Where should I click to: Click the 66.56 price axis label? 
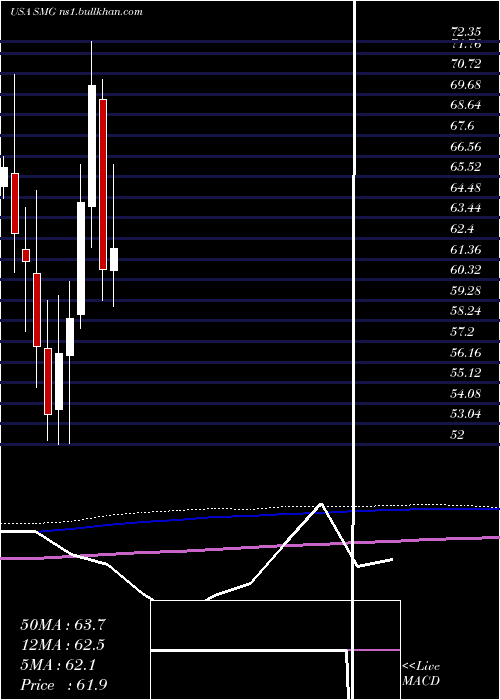coord(466,147)
